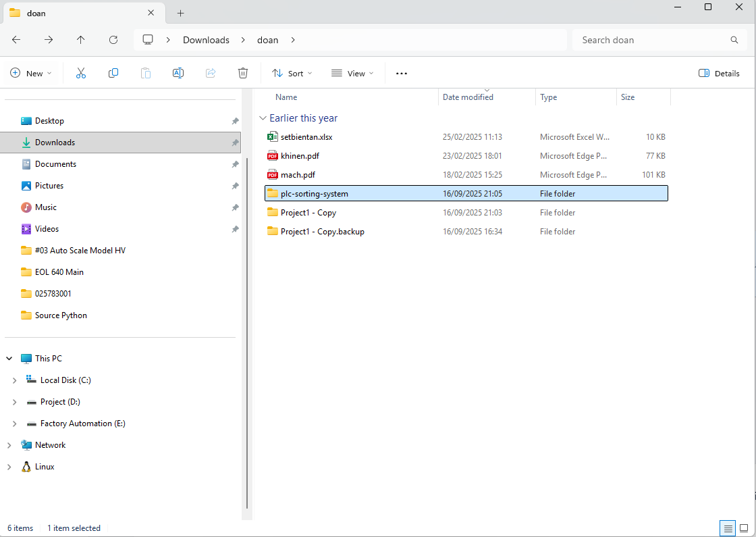Expand Local Disk (C:) tree node
This screenshot has height=537, width=756.
coord(14,380)
